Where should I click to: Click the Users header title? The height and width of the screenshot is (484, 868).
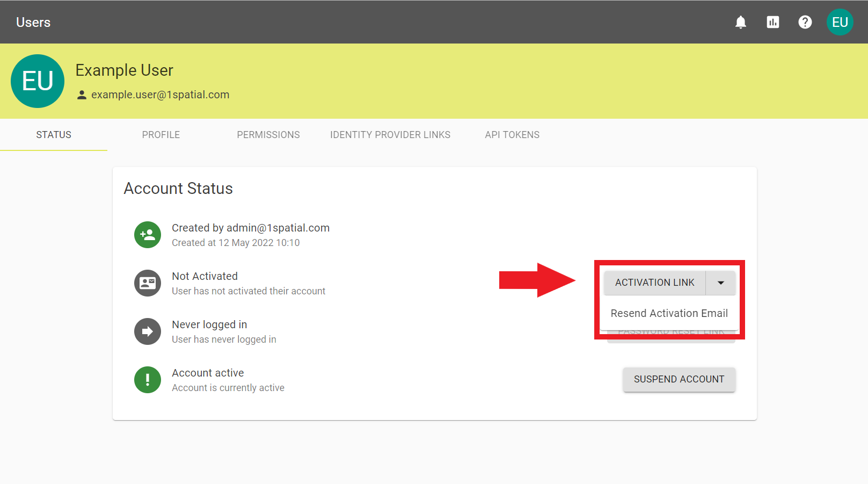click(x=33, y=22)
